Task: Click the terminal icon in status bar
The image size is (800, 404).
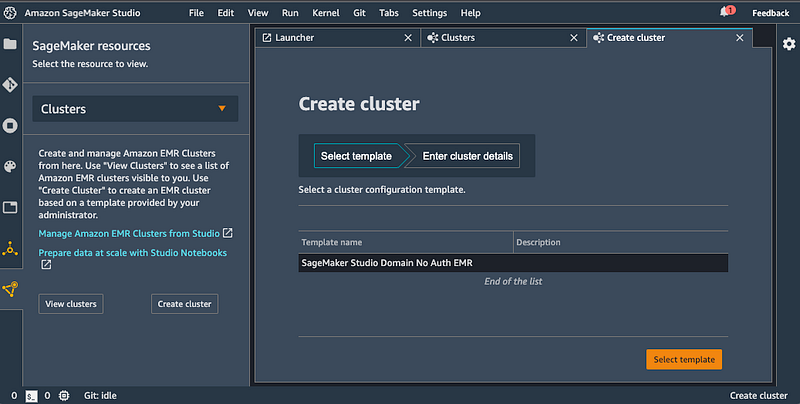Action: [32, 396]
